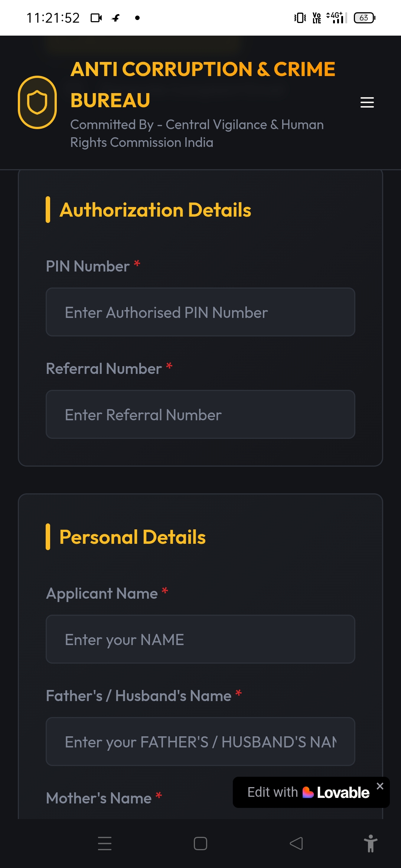Tap the shield logo icon

point(37,102)
